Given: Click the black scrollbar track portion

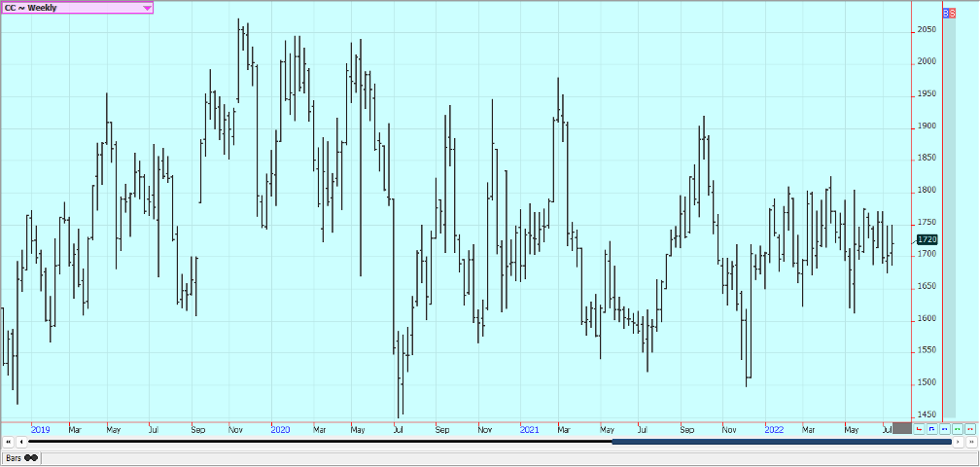Looking at the screenshot, I should click(320, 442).
